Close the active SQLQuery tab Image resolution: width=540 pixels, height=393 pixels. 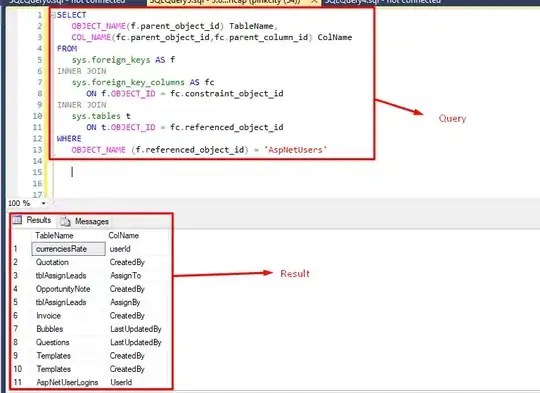(314, 2)
